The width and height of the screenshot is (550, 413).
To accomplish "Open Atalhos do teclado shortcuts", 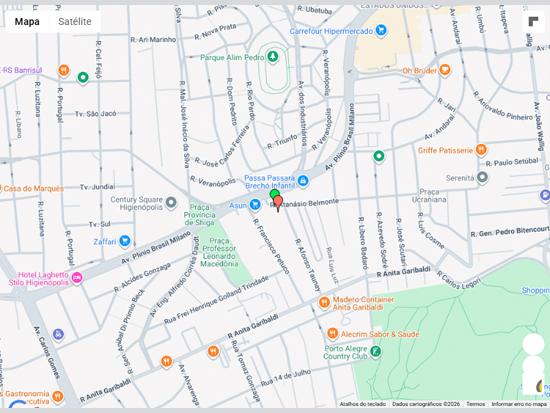I will pos(363,404).
